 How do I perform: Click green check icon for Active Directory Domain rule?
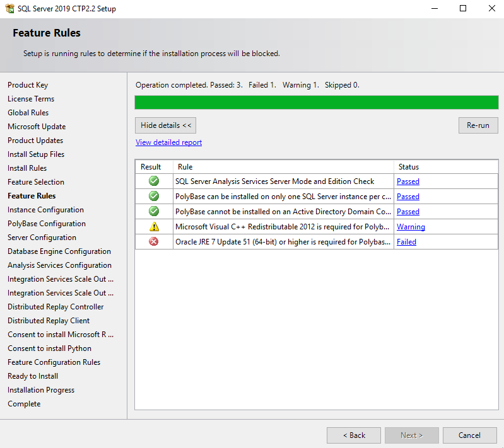coord(154,211)
